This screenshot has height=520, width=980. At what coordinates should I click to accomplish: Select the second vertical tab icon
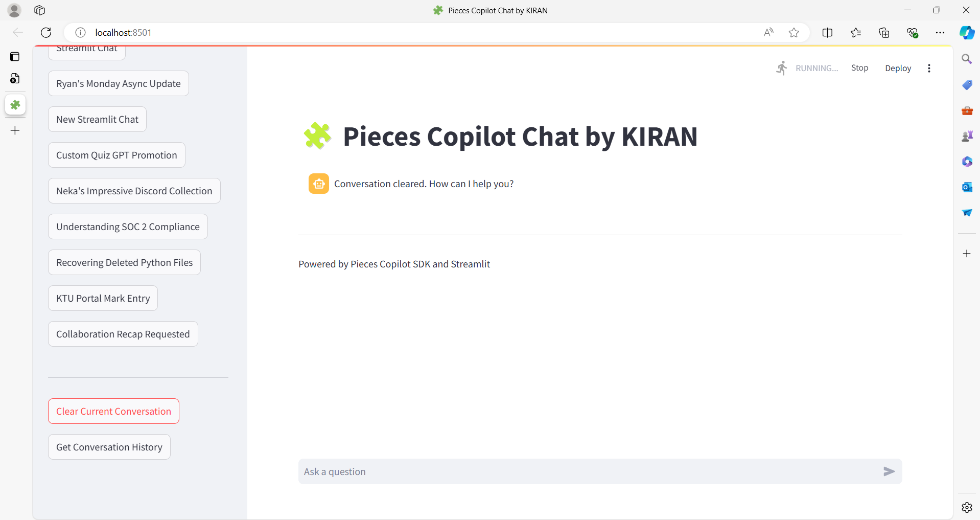[x=15, y=78]
